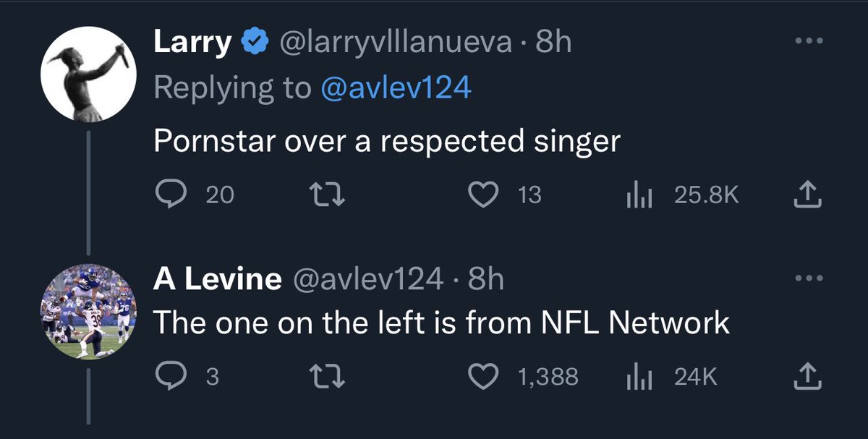Open more options on A Levine's tweet

809,278
